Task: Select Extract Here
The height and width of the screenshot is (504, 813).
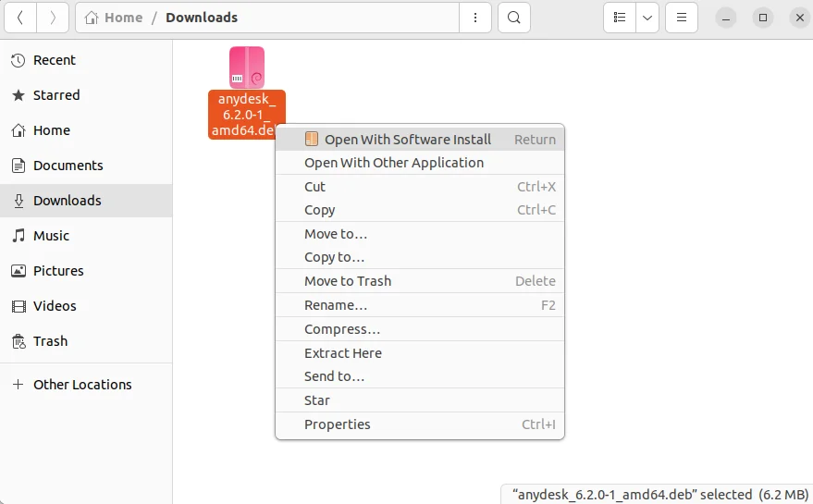Action: click(x=420, y=353)
